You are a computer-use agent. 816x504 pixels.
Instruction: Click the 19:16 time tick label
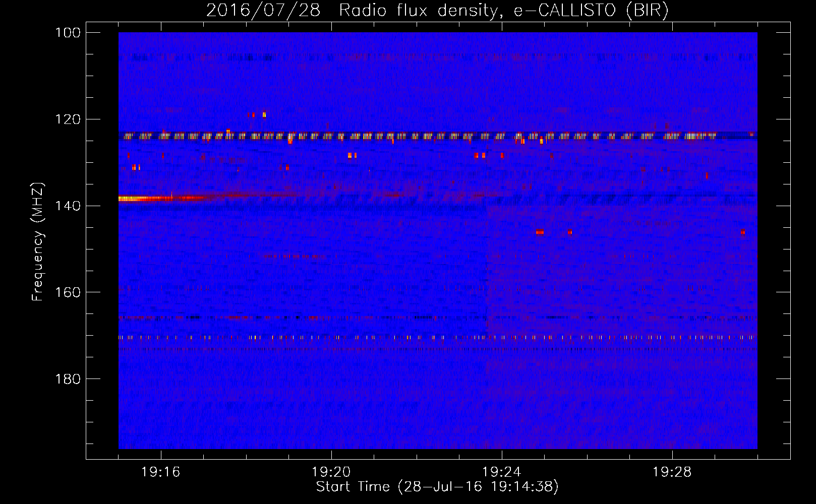(x=161, y=472)
